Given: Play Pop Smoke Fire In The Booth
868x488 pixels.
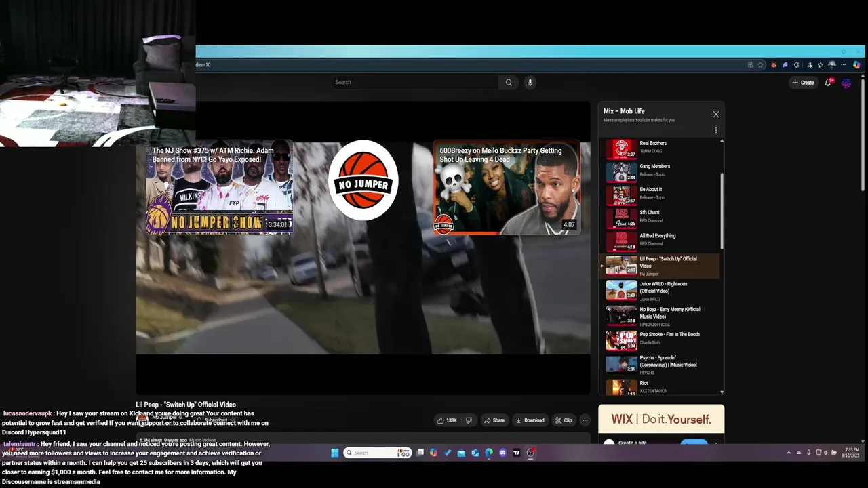Looking at the screenshot, I should (x=660, y=340).
